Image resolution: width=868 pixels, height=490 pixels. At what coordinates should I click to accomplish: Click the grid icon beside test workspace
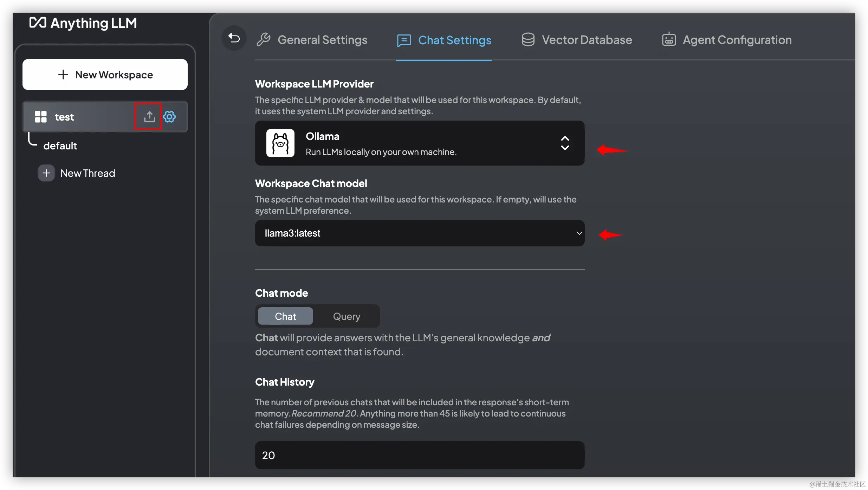click(x=41, y=117)
